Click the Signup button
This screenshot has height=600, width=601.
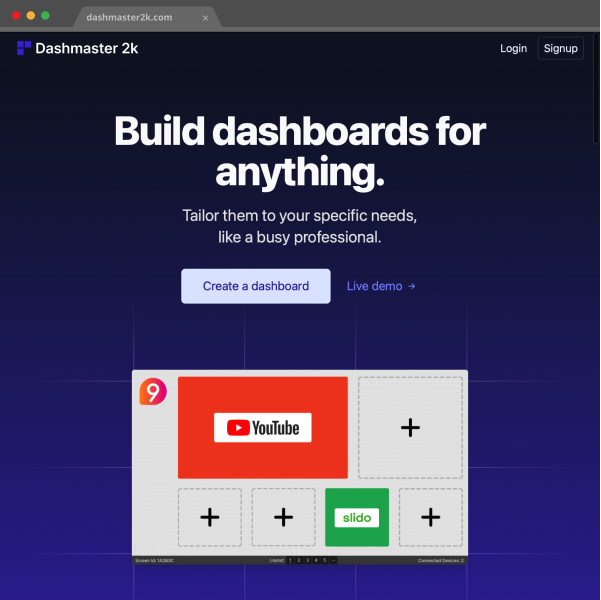(x=561, y=48)
